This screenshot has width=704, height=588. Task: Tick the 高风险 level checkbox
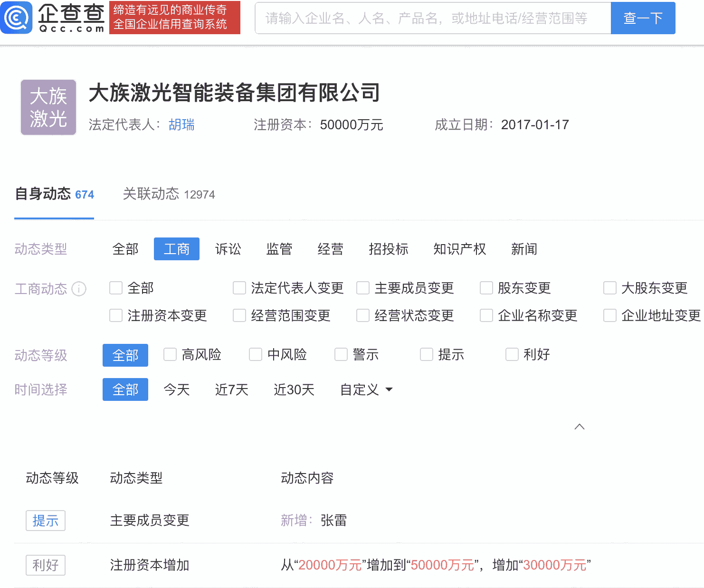tap(170, 354)
